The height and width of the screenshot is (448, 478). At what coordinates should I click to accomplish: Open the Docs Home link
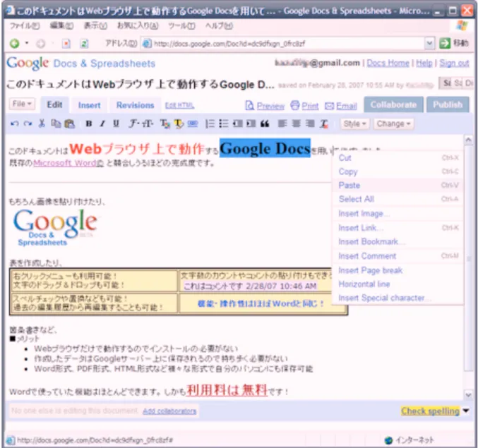(388, 63)
